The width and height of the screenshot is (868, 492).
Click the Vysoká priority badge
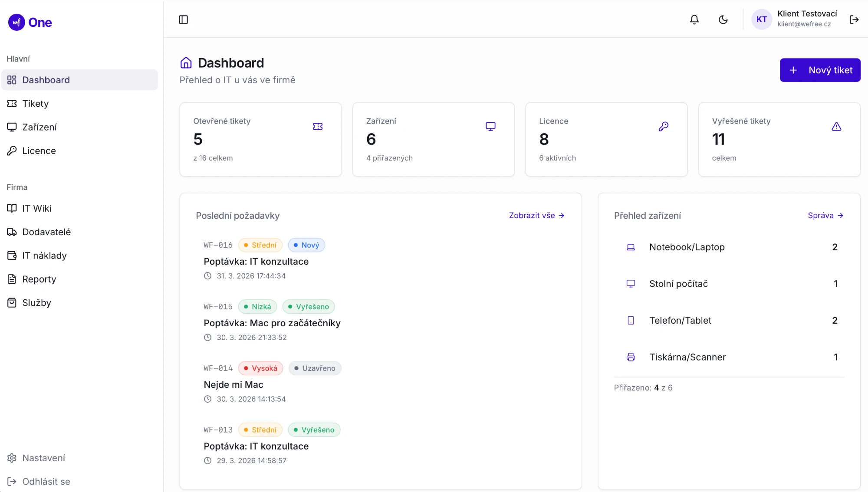click(x=260, y=368)
